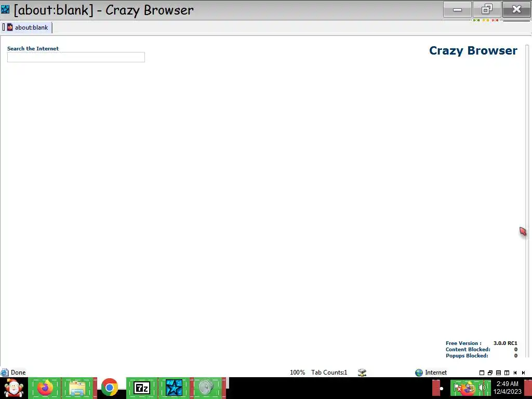The image size is (532, 399).
Task: Click the Show Desktop strip on the taskbar
Action: click(528, 388)
